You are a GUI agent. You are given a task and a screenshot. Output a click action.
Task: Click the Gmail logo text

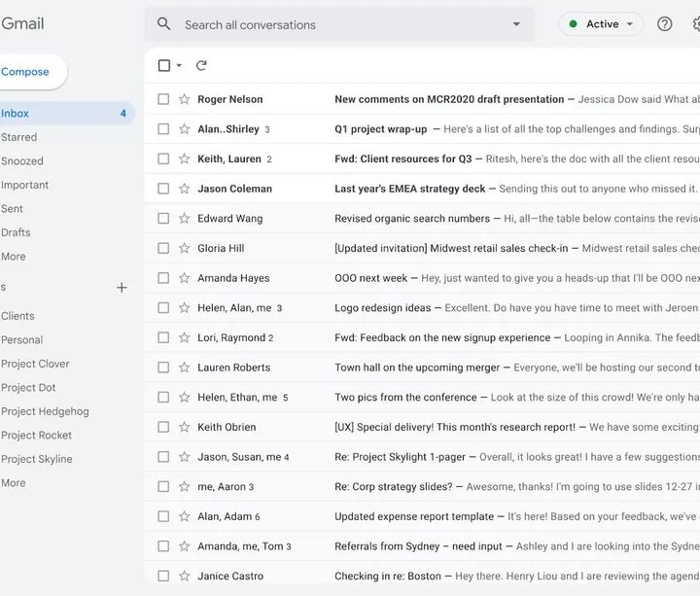point(22,23)
